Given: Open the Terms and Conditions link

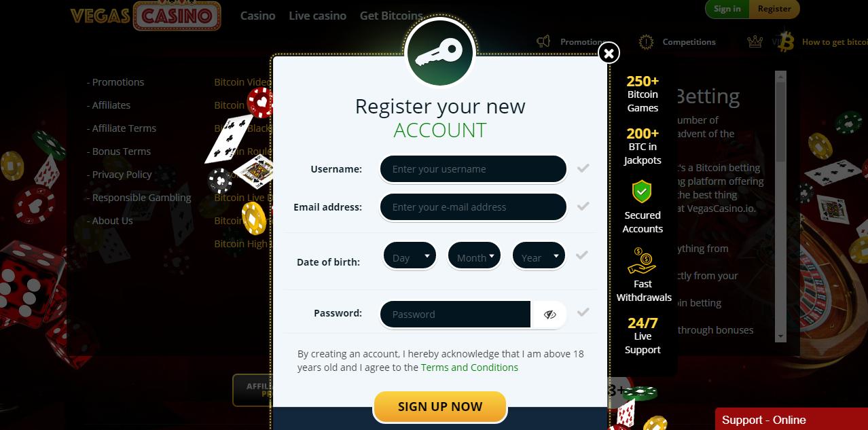Looking at the screenshot, I should click(x=469, y=368).
